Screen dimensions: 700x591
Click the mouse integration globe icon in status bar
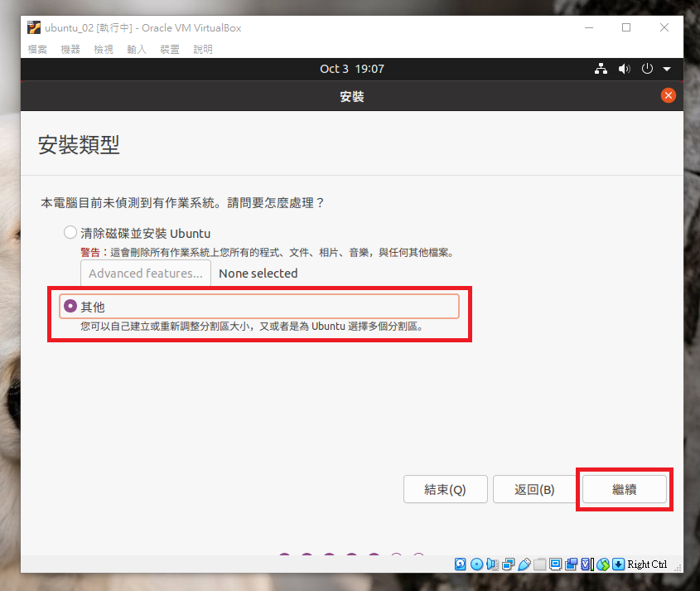(x=603, y=564)
